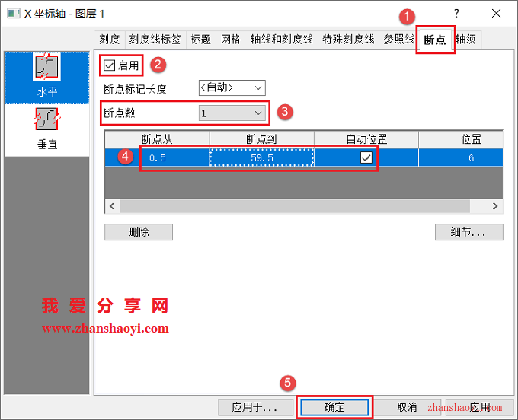Click the 断点到 cell with 59.5
This screenshot has height=420, width=518.
click(261, 157)
